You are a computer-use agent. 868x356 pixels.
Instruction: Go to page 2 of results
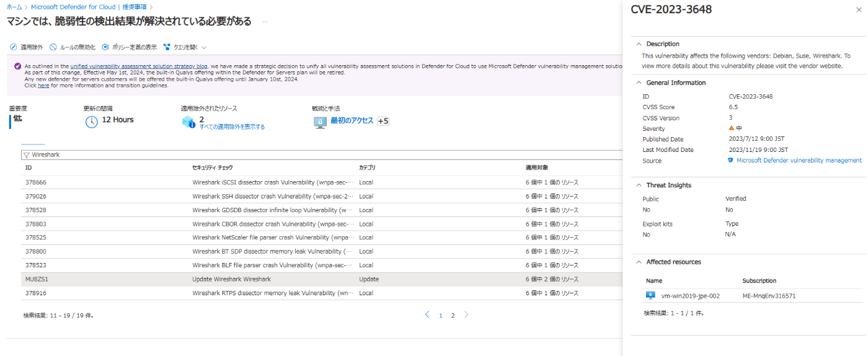(x=453, y=316)
